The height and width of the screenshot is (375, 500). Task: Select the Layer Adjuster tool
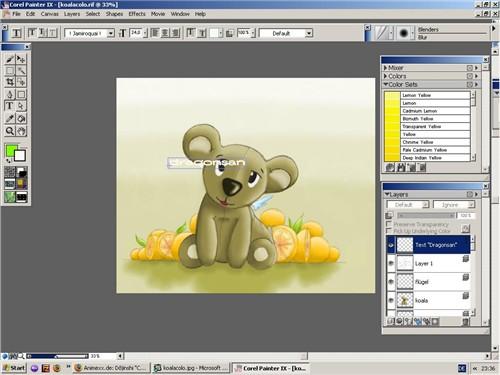[x=21, y=59]
